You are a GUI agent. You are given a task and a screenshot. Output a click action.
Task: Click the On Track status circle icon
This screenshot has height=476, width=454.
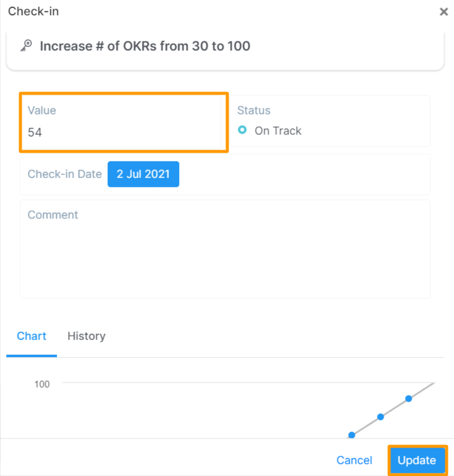pyautogui.click(x=242, y=130)
